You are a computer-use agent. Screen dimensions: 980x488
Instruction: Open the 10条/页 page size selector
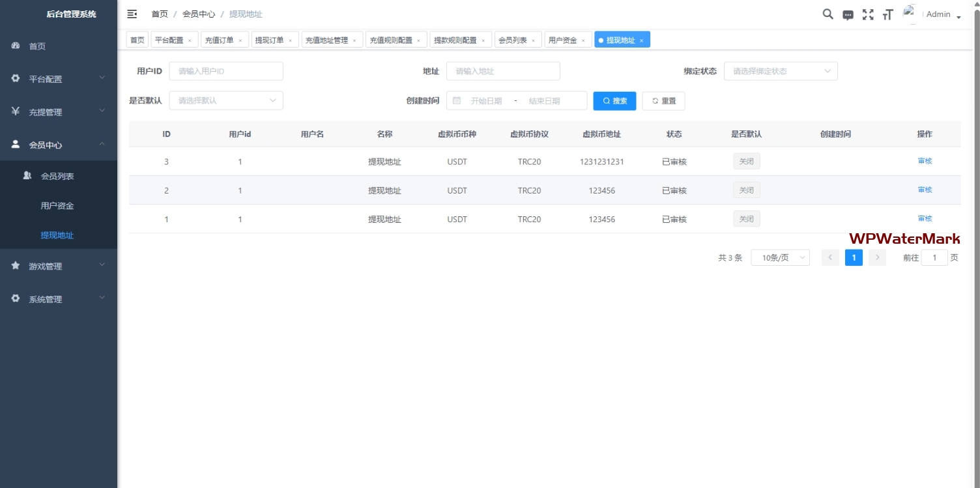click(780, 257)
